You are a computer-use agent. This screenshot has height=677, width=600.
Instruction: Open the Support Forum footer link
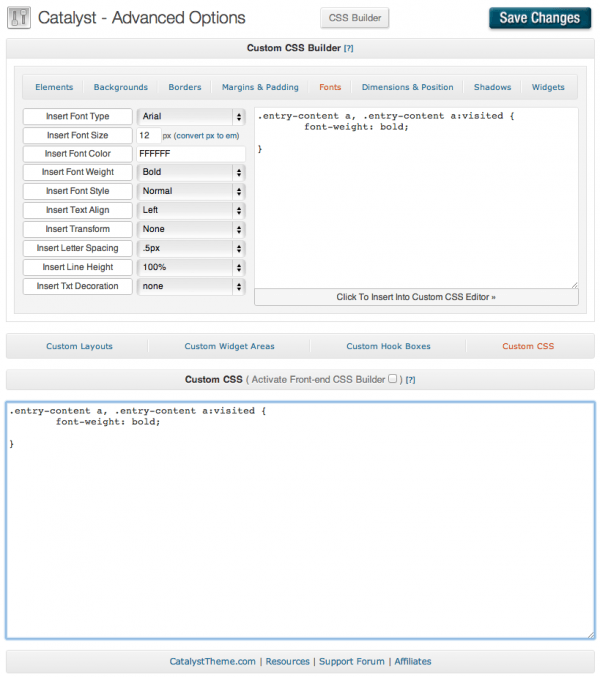point(352,661)
